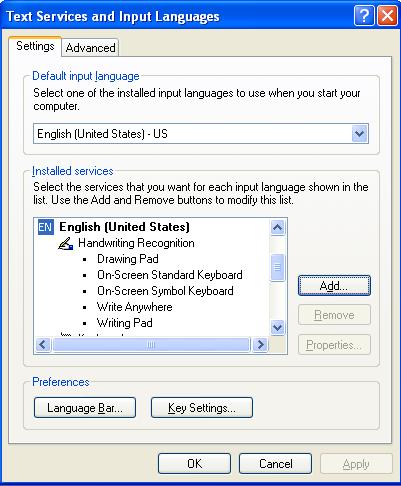Select the Handwriting Recognition node
This screenshot has height=486, width=401.
[136, 243]
